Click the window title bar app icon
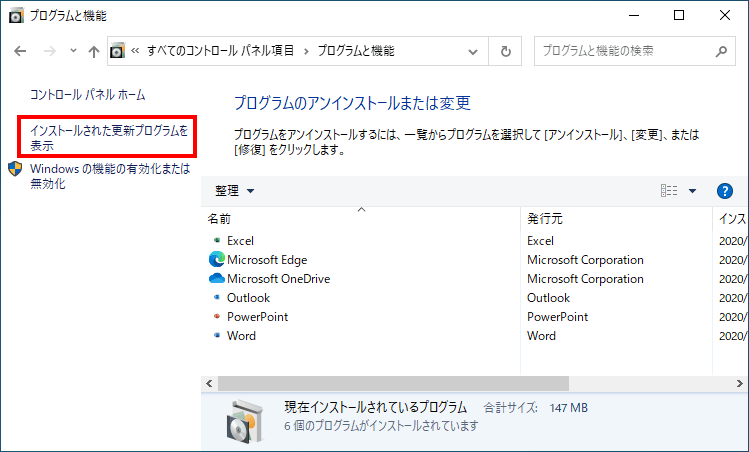 [16, 16]
